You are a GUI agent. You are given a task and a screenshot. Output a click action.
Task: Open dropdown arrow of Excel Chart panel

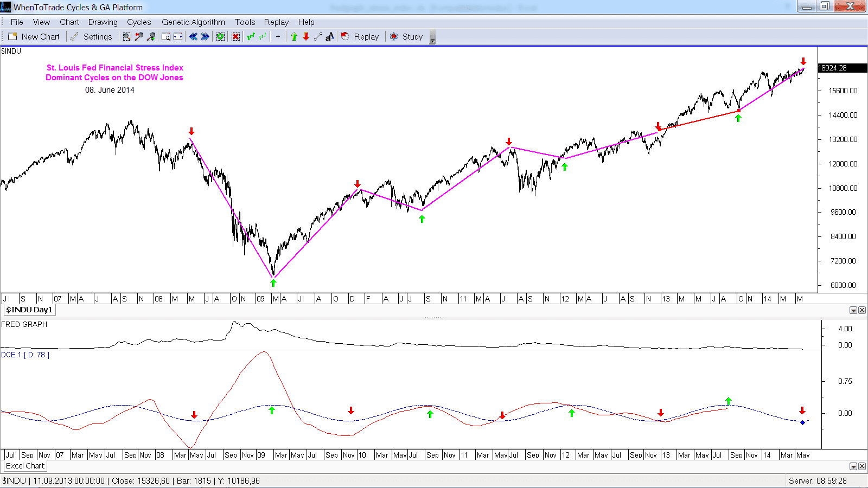click(x=853, y=466)
